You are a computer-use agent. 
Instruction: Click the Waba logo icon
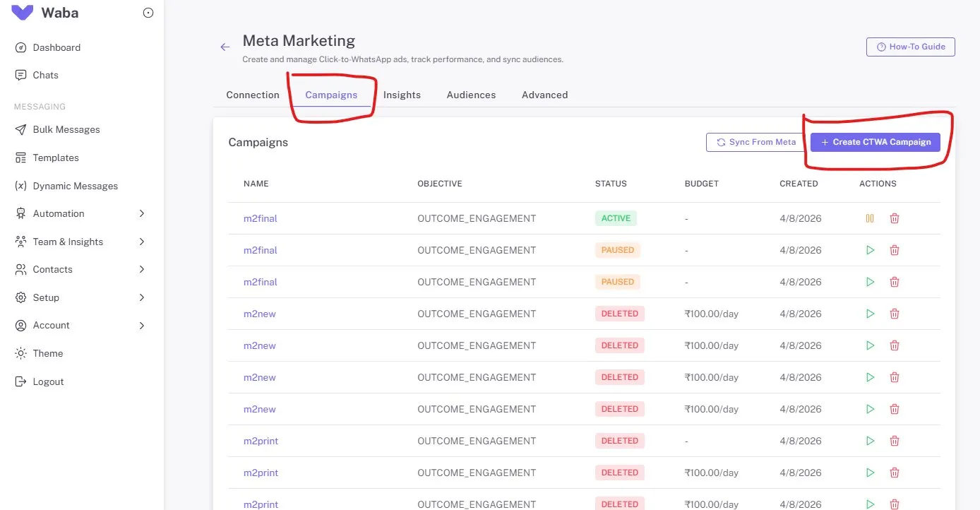(23, 13)
